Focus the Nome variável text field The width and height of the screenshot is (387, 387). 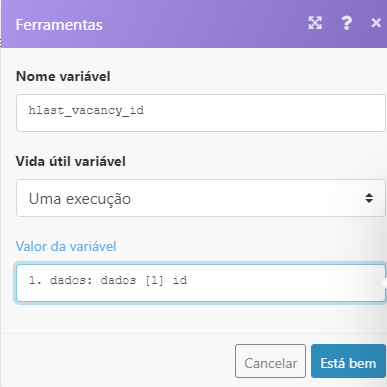tap(201, 113)
